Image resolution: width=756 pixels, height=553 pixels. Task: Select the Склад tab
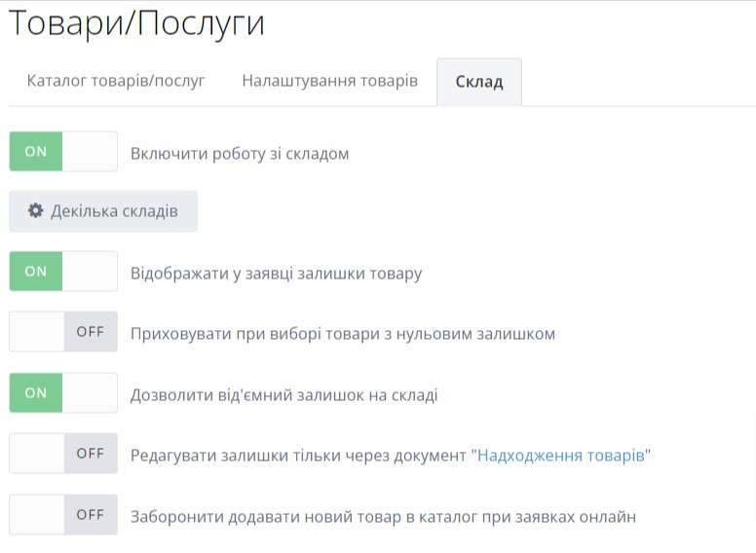478,82
